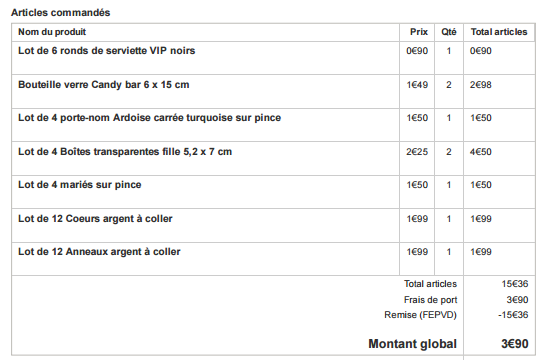Click the 2€25 price of Boîtes transparentes
This screenshot has width=544, height=360.
417,152
